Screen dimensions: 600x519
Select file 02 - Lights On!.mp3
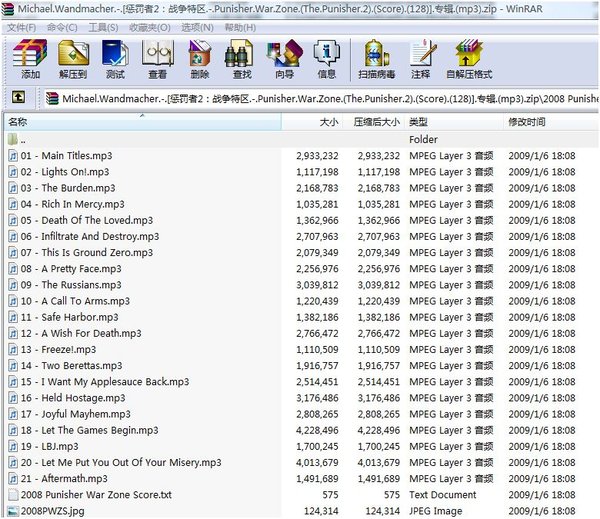(x=65, y=172)
